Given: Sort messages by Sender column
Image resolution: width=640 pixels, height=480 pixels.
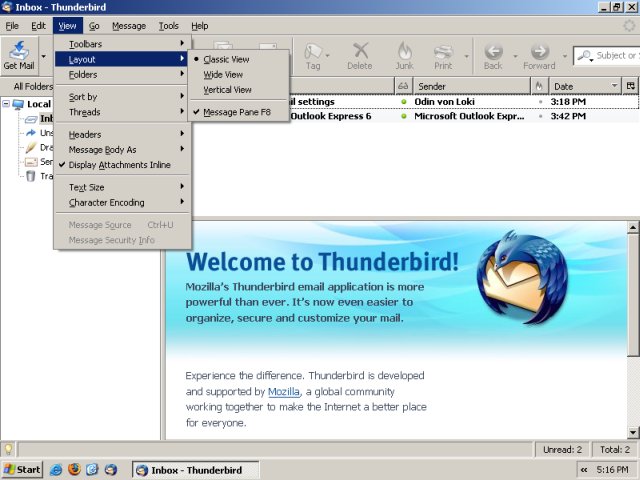Looking at the screenshot, I should [471, 86].
